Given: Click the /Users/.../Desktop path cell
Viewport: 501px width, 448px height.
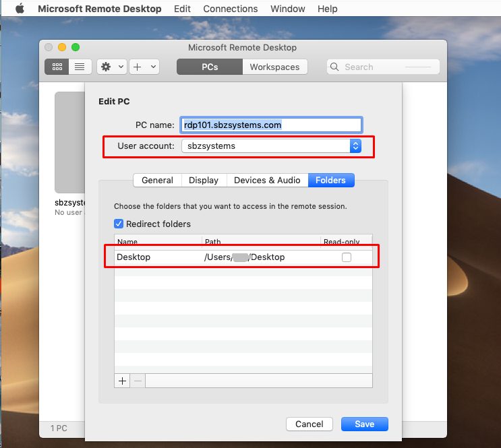Looking at the screenshot, I should tap(244, 257).
